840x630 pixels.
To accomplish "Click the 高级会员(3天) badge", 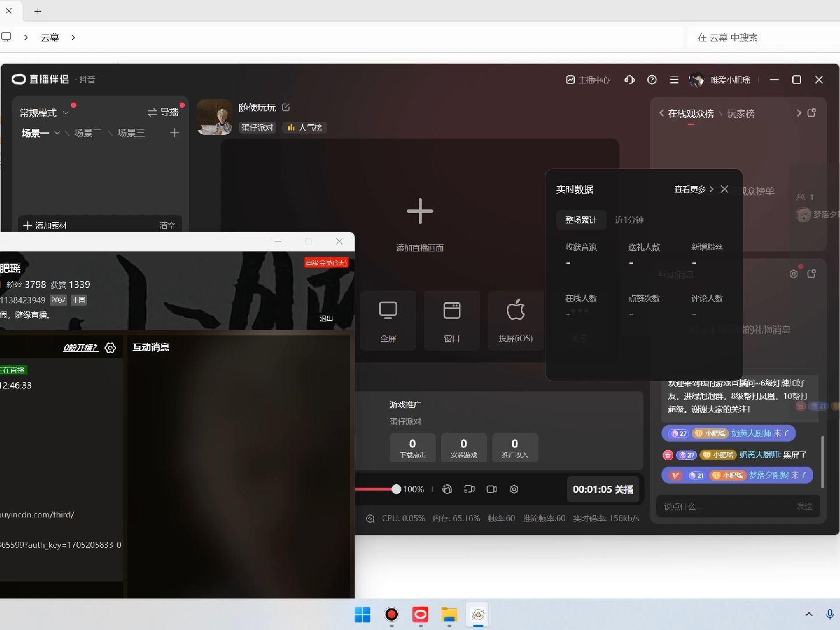I will [x=326, y=262].
